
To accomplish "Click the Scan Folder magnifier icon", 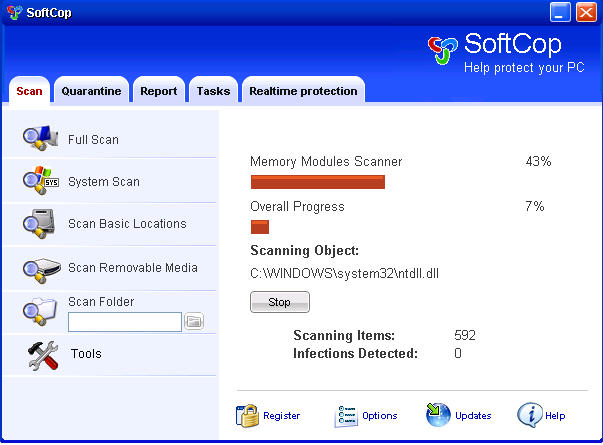I will click(40, 312).
